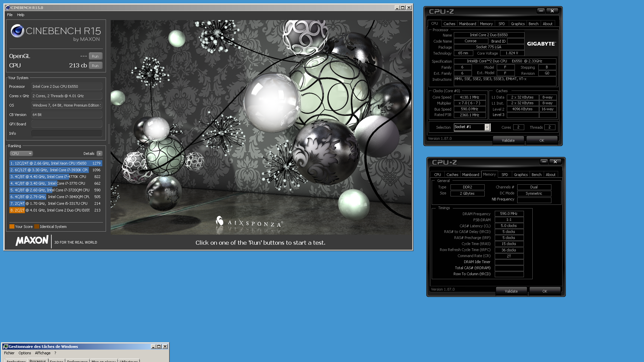Open CPU tab in bottom CPU-Z window

coord(437,175)
